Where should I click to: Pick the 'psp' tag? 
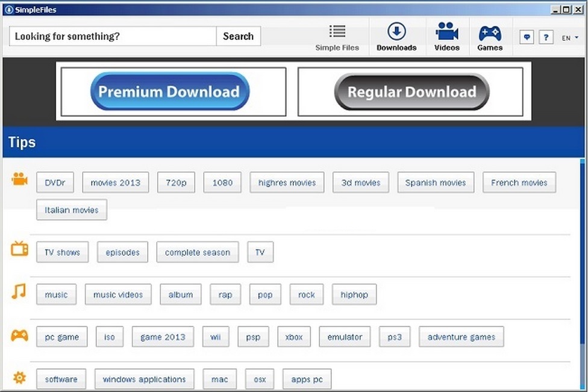point(253,337)
